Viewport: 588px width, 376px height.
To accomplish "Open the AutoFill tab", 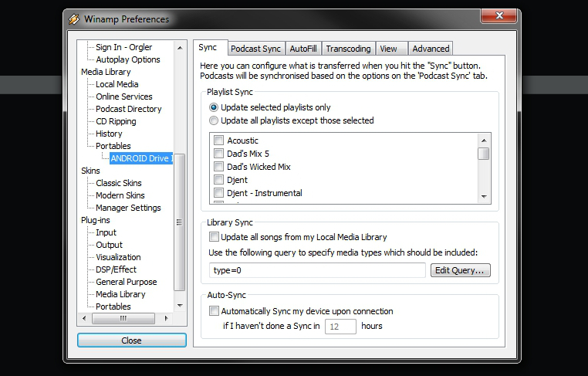I will [303, 49].
